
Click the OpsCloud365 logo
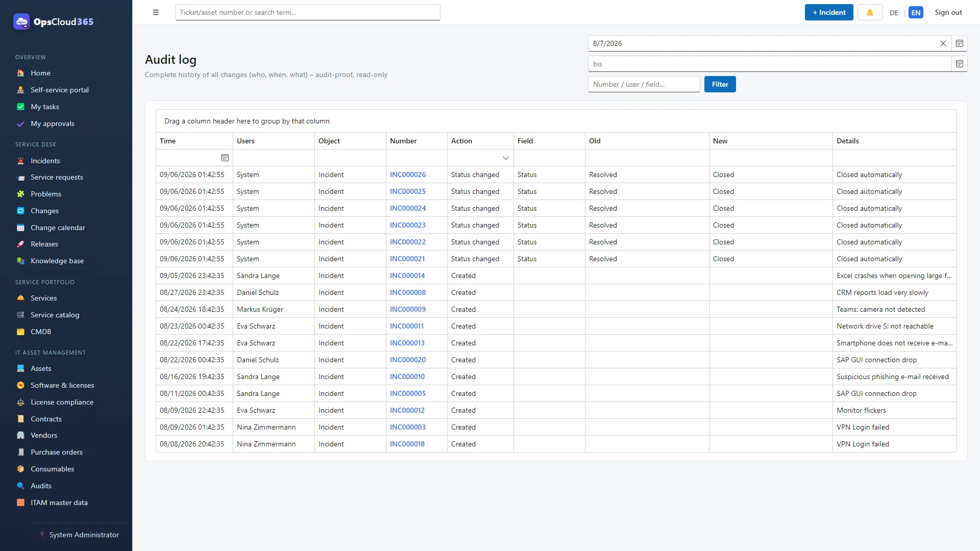pyautogui.click(x=54, y=21)
